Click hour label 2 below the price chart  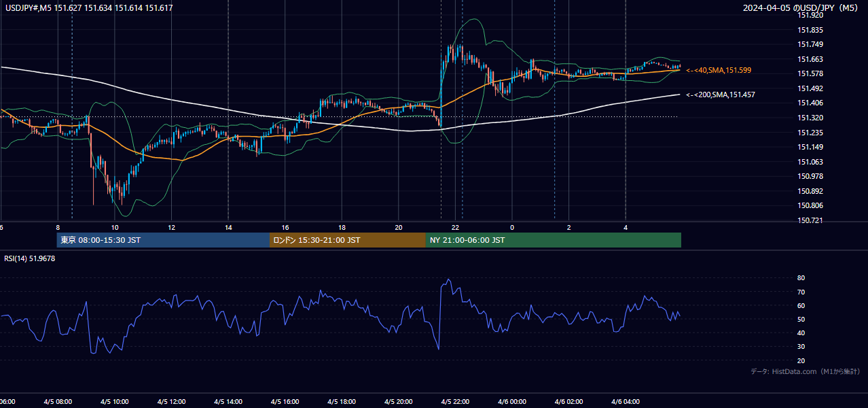click(x=569, y=227)
